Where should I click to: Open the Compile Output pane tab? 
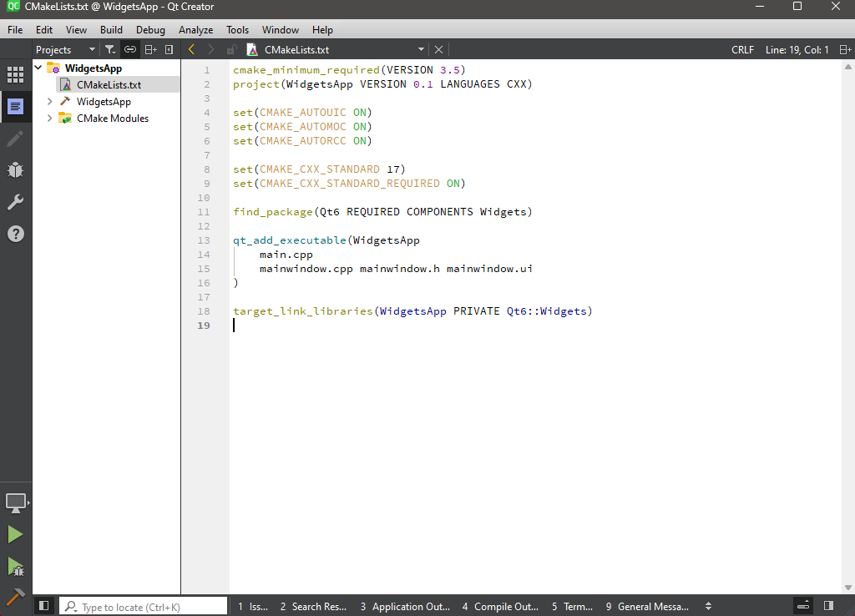pos(500,607)
